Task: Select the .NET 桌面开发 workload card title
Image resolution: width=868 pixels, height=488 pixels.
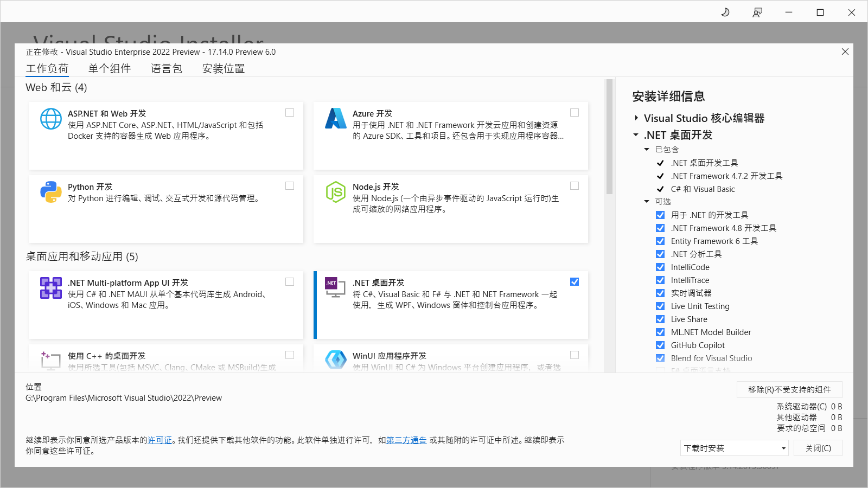Action: point(378,282)
